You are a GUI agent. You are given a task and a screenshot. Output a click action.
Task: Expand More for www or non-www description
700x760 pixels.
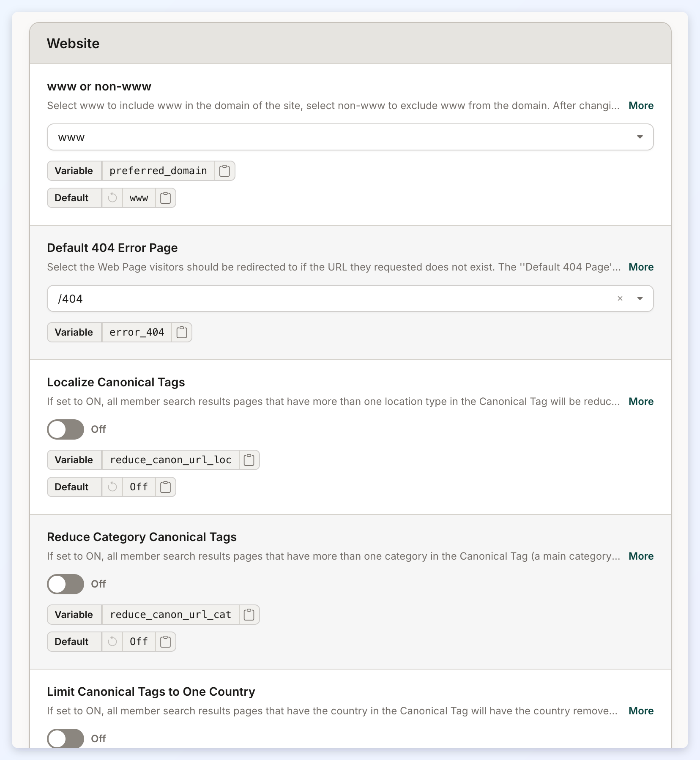point(641,106)
